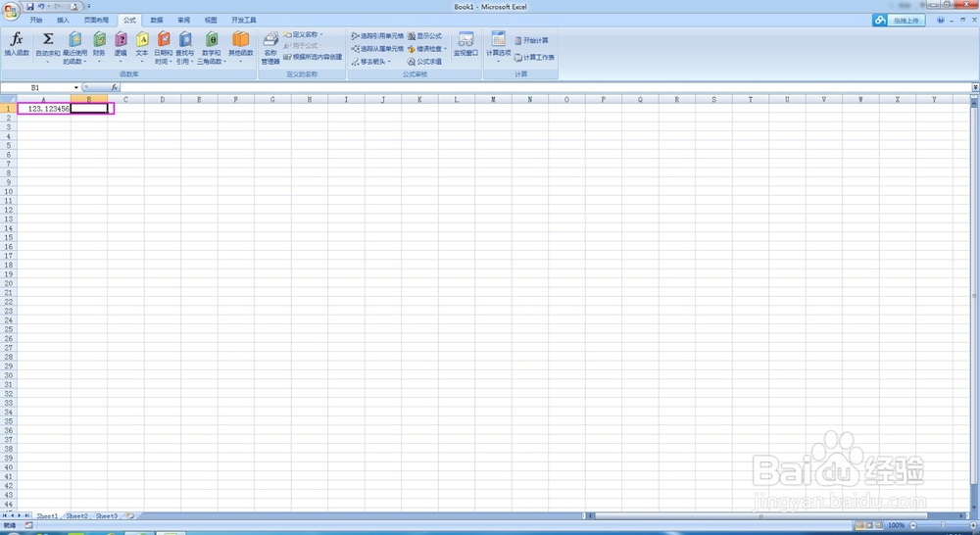Switch to the Insert (插入) tab
The width and height of the screenshot is (980, 535).
63,20
